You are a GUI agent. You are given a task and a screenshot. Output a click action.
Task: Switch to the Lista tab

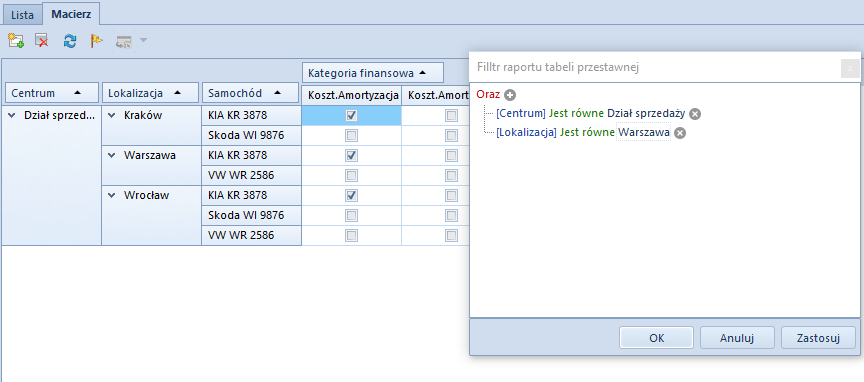[22, 15]
